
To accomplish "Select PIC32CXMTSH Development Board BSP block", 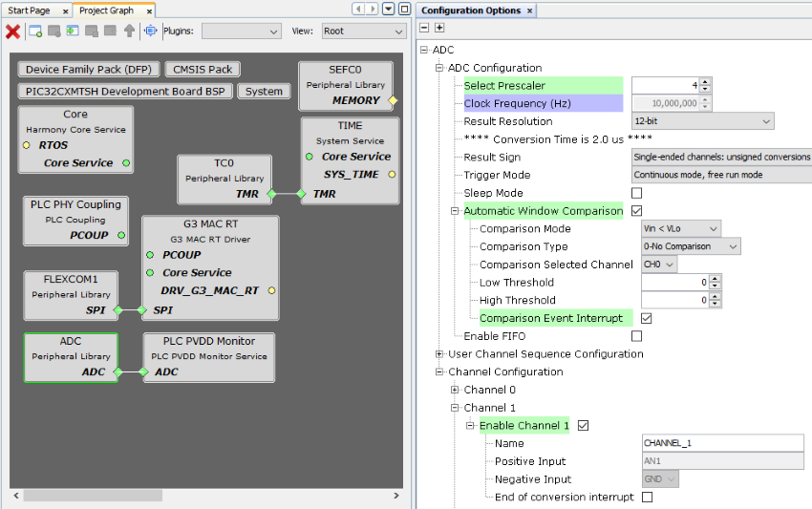I will pos(125,91).
